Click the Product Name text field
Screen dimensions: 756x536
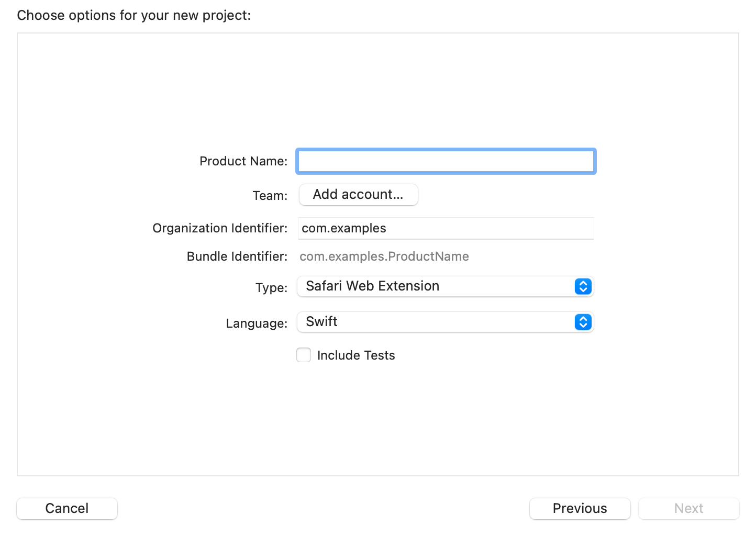point(446,161)
